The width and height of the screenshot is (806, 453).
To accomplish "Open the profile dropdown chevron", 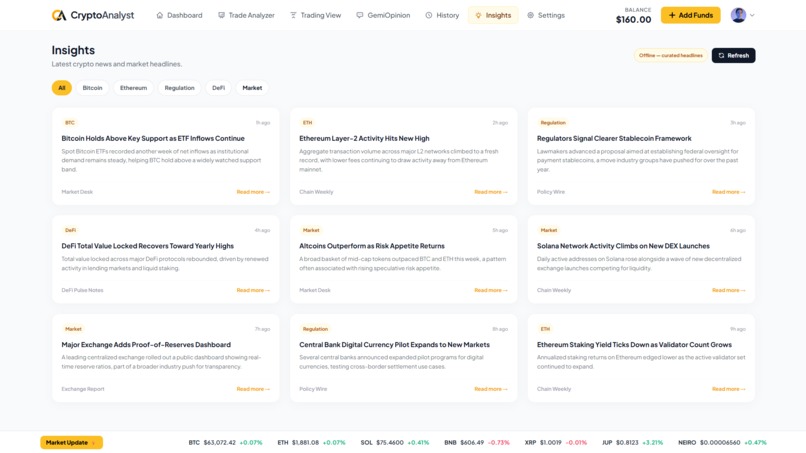I will point(752,15).
